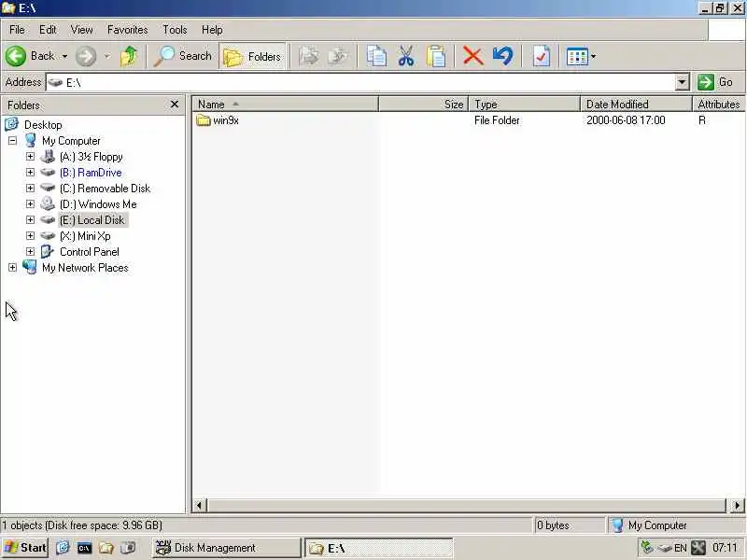Go up one folder level
Screen dimensions: 747x560
pyautogui.click(x=129, y=56)
